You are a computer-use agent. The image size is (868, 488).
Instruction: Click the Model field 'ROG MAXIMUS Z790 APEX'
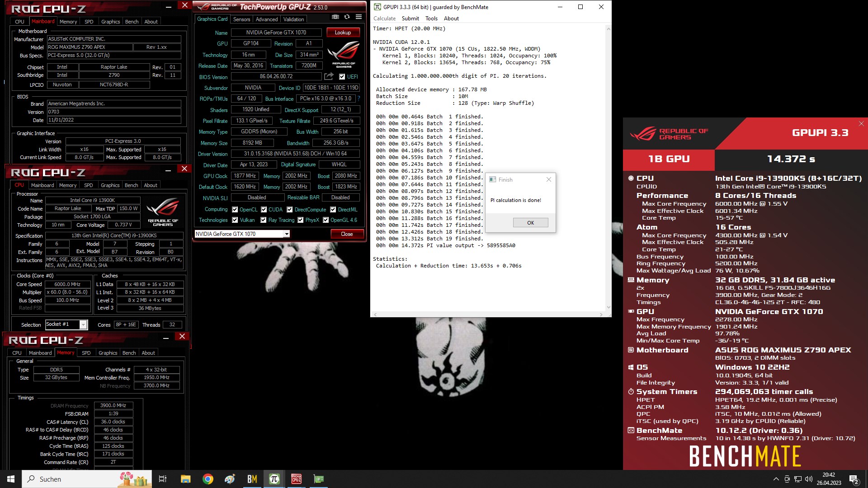coord(90,47)
